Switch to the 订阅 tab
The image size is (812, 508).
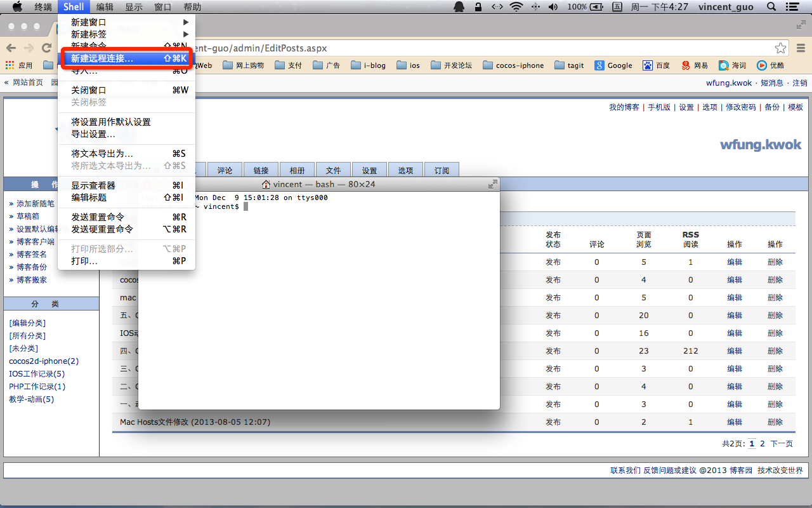(442, 170)
